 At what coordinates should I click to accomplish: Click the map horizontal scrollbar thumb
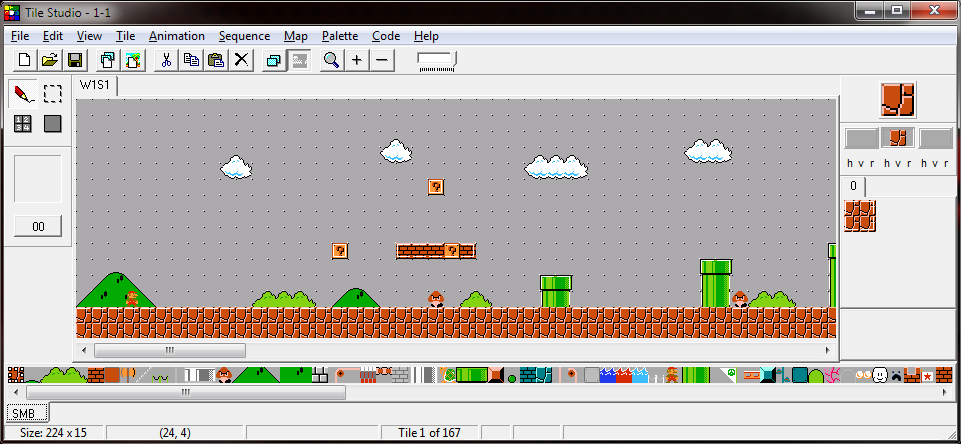170,351
